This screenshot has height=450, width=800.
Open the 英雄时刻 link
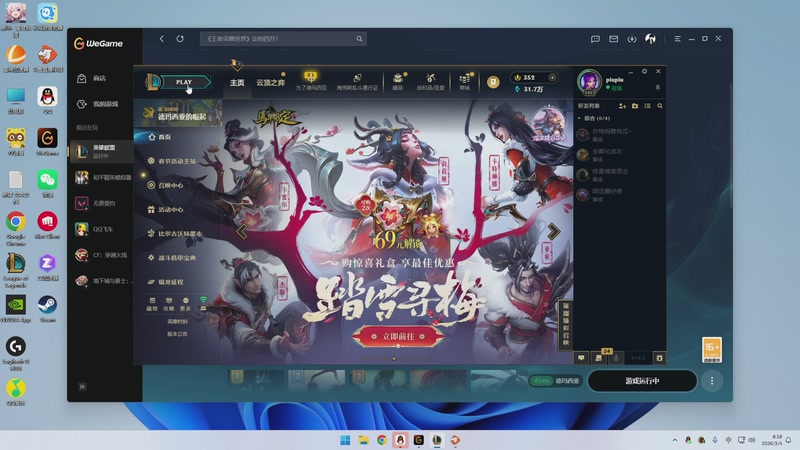[x=177, y=321]
